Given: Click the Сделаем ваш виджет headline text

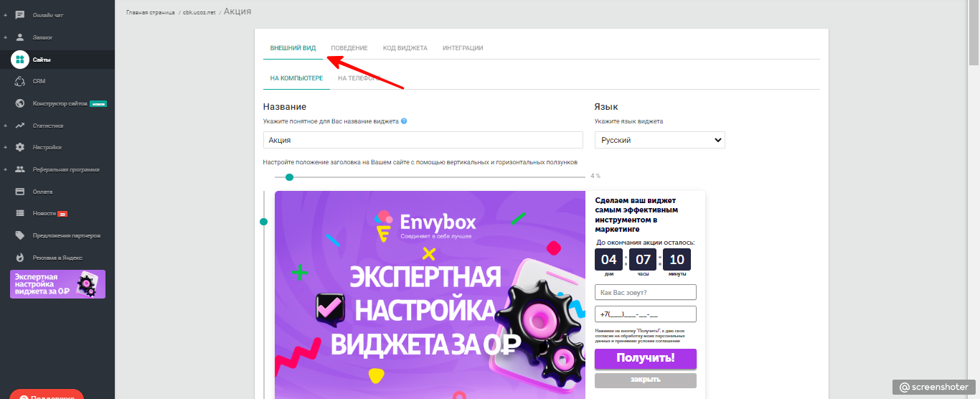Looking at the screenshot, I should click(637, 215).
